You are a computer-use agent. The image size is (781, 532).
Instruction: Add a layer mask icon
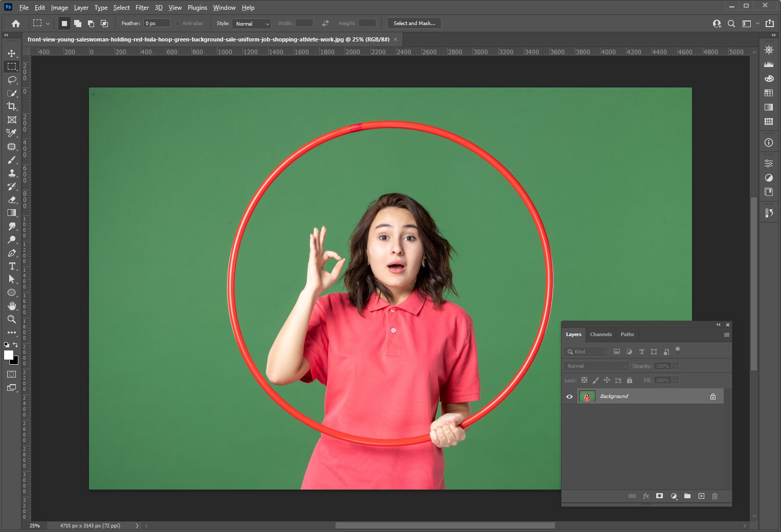660,496
